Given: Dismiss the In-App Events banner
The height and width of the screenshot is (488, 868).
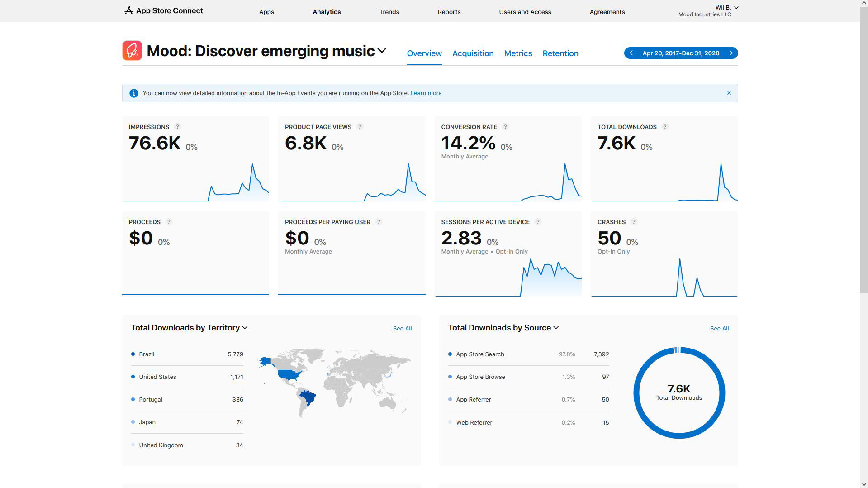Looking at the screenshot, I should point(729,93).
